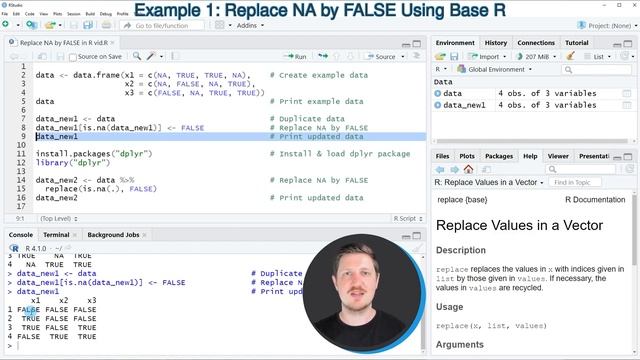Open the Addins dropdown

click(x=250, y=25)
